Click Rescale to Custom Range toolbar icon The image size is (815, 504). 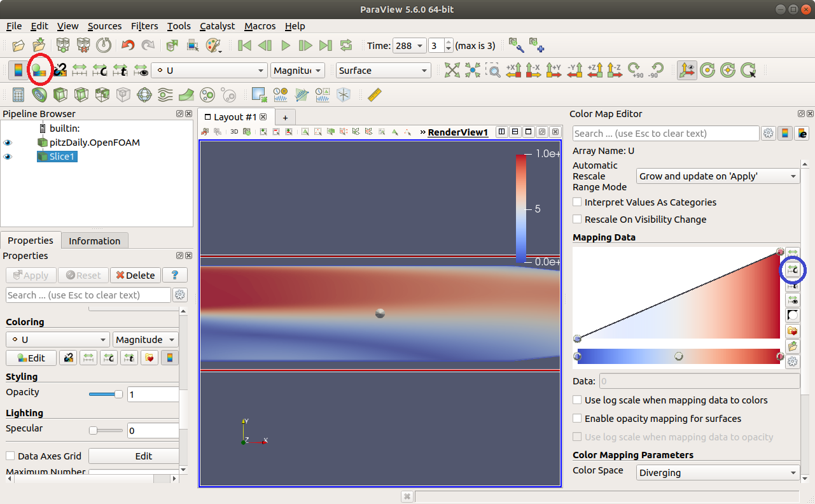point(100,70)
